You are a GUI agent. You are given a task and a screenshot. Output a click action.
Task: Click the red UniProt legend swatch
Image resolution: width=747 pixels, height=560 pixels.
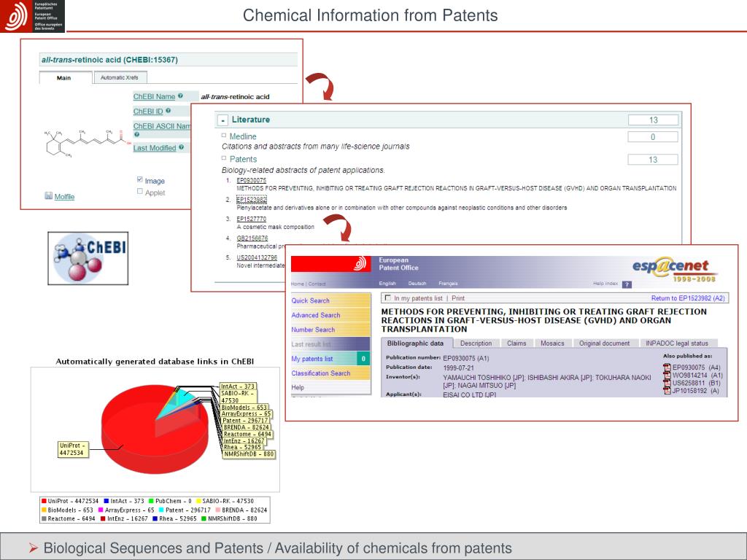point(44,501)
